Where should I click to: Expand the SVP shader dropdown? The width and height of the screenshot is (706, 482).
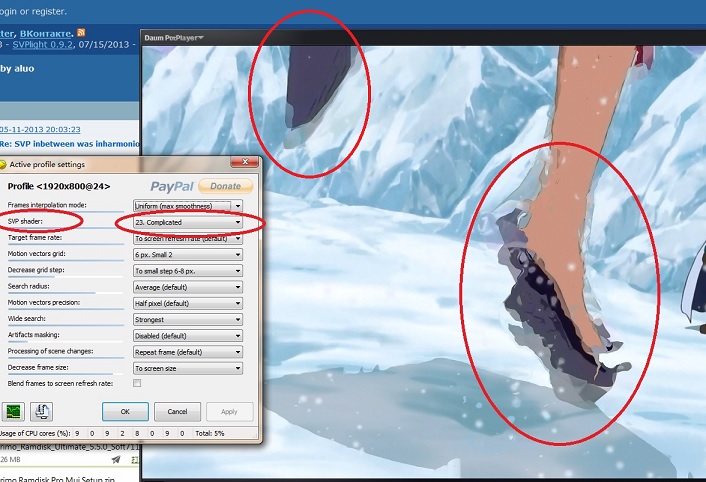tap(188, 222)
